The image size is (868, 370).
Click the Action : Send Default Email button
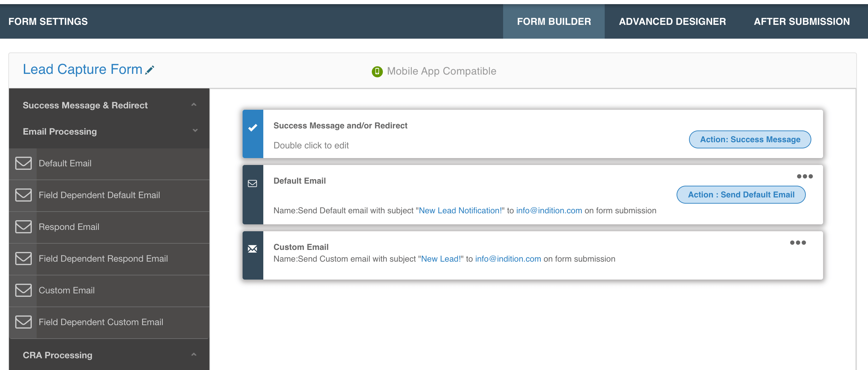(x=741, y=195)
